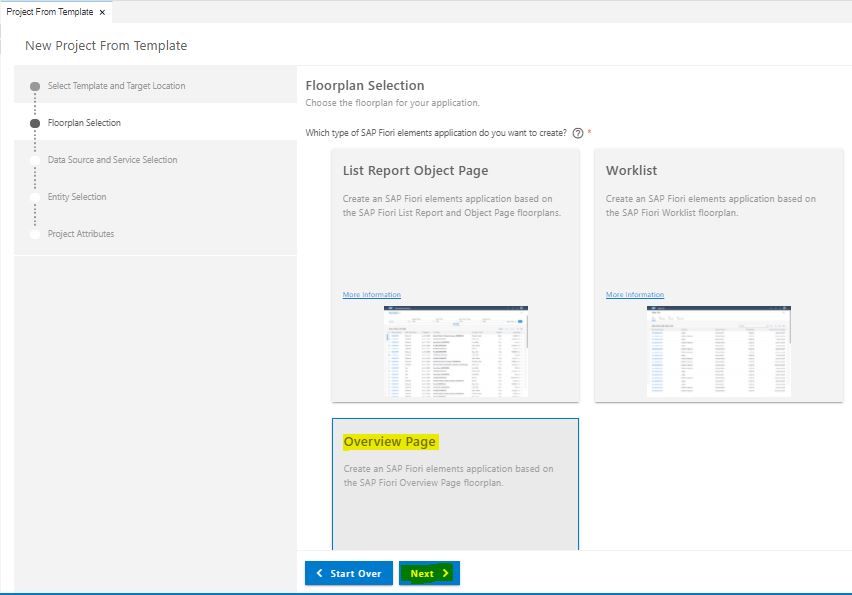Click the Worklist floorplan description text

click(x=711, y=206)
